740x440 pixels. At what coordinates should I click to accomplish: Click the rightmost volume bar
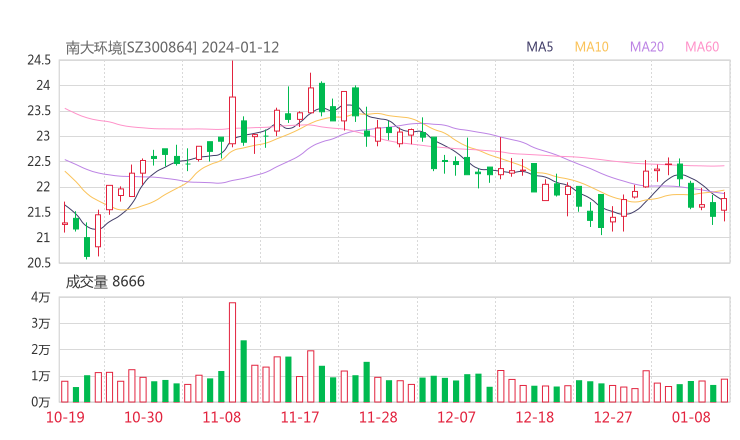(724, 390)
